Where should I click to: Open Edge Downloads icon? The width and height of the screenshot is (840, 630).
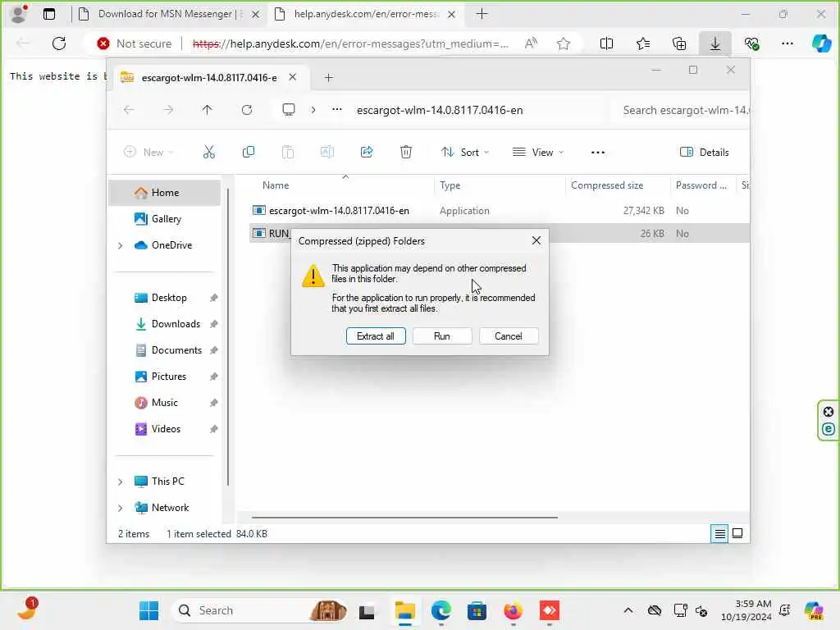[x=715, y=43]
